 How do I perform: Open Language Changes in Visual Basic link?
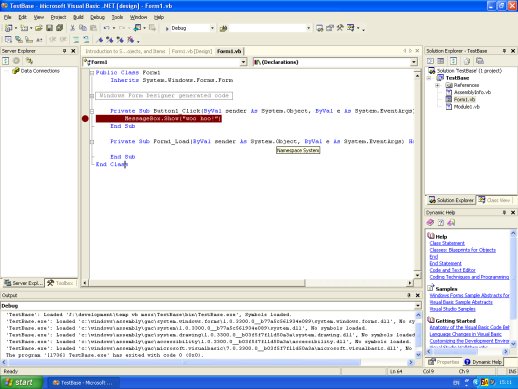466,334
